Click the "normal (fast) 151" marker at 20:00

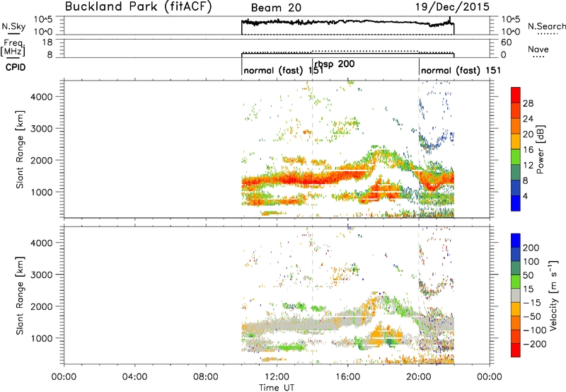(461, 70)
